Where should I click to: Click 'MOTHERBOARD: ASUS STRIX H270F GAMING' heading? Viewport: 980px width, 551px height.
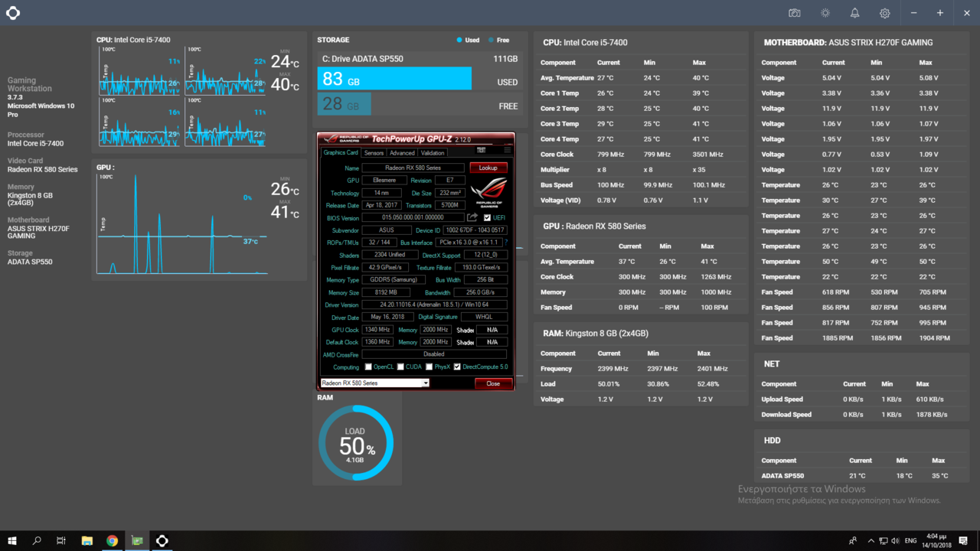click(848, 43)
